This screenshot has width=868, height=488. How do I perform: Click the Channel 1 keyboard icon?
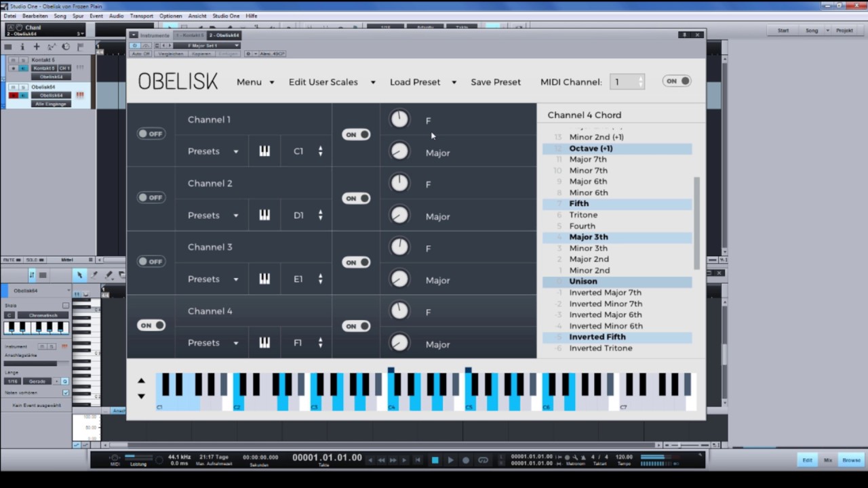click(x=264, y=151)
